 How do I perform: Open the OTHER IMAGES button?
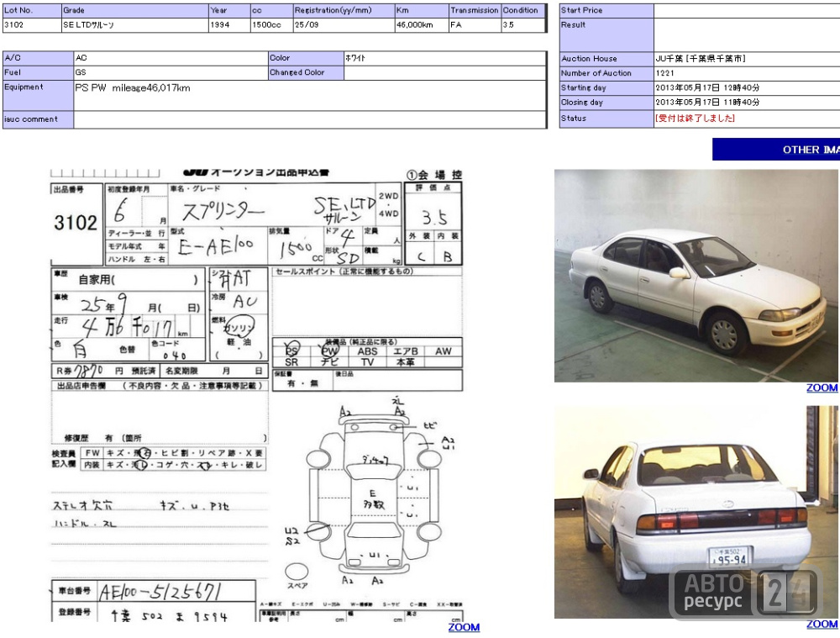pos(776,150)
